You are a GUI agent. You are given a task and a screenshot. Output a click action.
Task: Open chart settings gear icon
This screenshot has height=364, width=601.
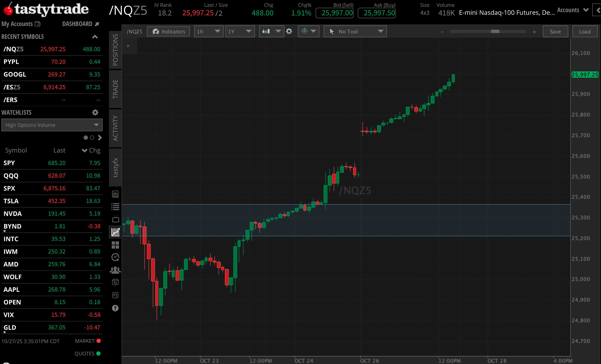tap(289, 31)
